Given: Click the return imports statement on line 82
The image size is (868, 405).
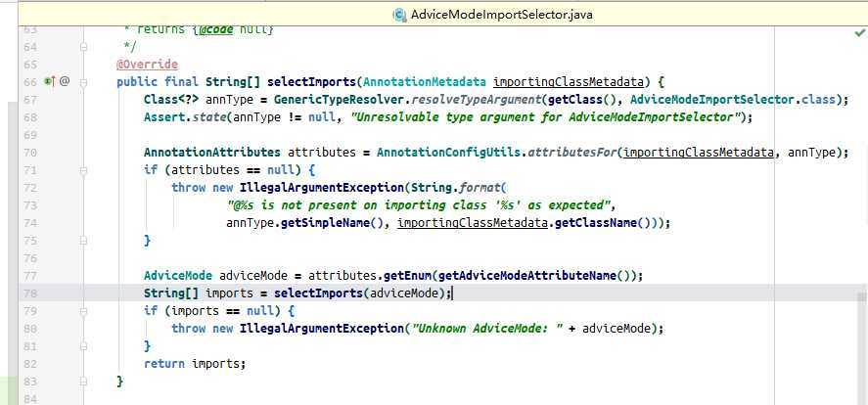Looking at the screenshot, I should pyautogui.click(x=195, y=364).
